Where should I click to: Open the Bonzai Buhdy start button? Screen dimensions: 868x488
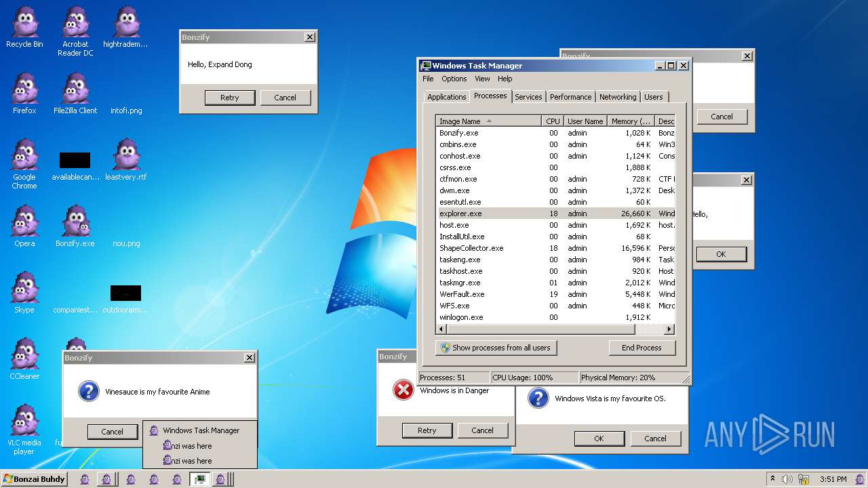point(34,479)
